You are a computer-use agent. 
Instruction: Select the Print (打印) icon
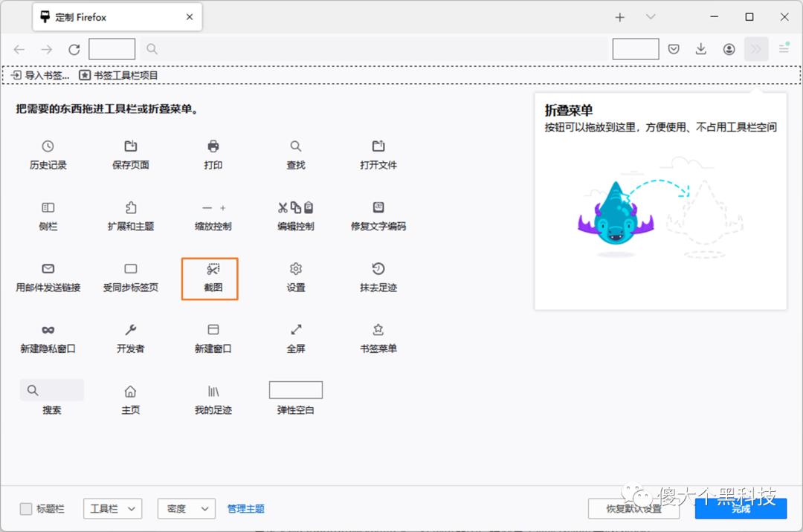click(x=212, y=155)
